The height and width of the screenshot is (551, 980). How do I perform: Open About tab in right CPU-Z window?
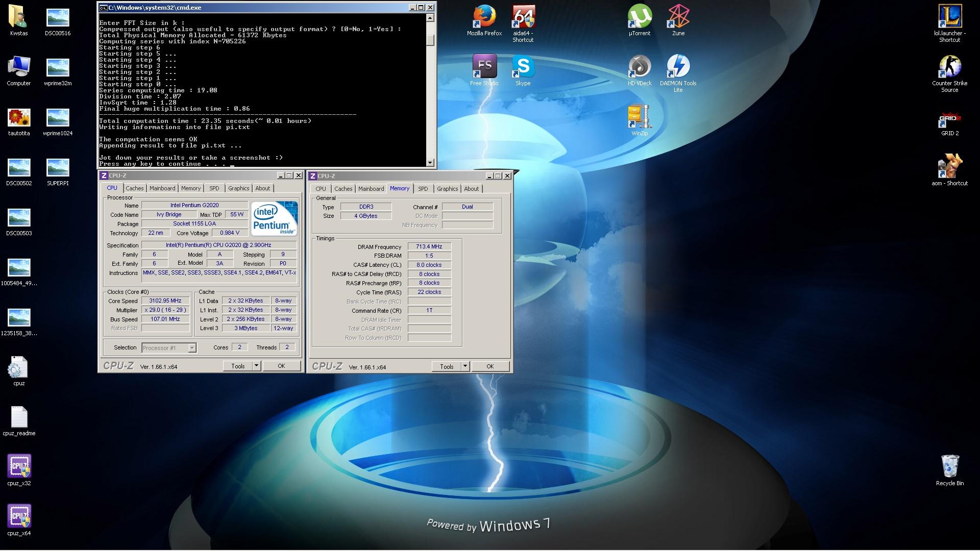pyautogui.click(x=472, y=189)
